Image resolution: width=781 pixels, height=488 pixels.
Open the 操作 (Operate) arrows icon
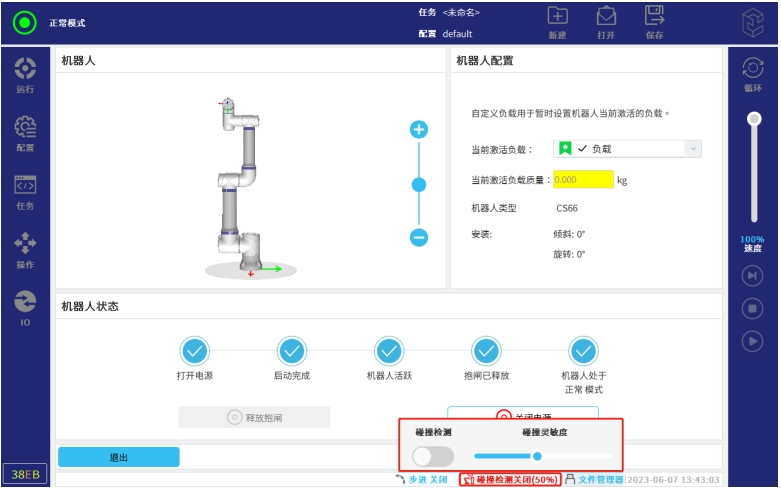(x=25, y=249)
